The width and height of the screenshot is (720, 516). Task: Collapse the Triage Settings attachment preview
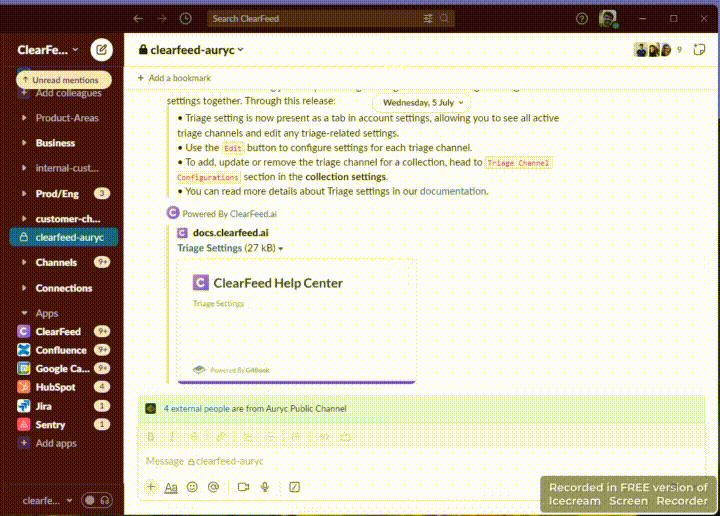click(x=281, y=248)
